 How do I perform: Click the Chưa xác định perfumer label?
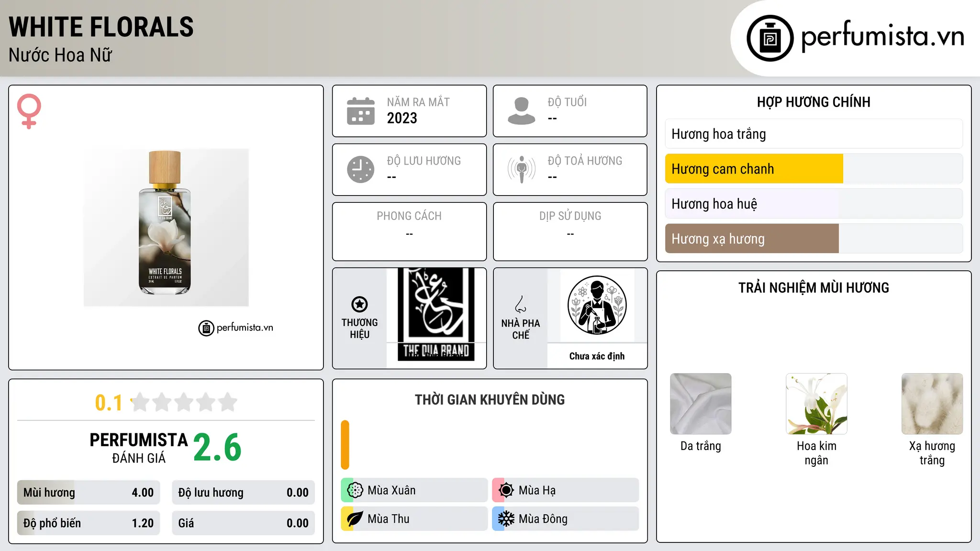pyautogui.click(x=597, y=356)
